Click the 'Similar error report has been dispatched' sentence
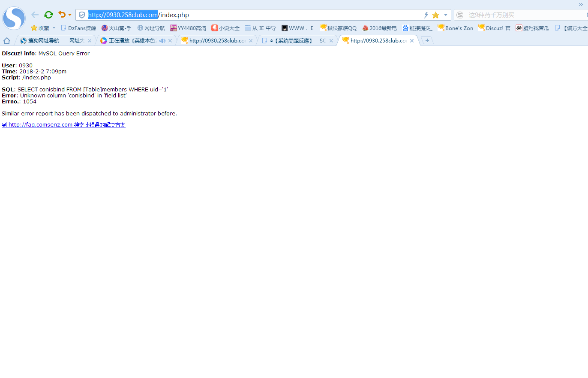Image resolution: width=588 pixels, height=378 pixels. 89,114
